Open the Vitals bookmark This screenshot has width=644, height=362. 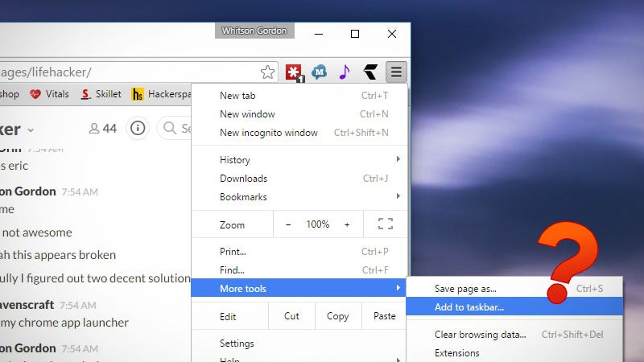(x=49, y=94)
